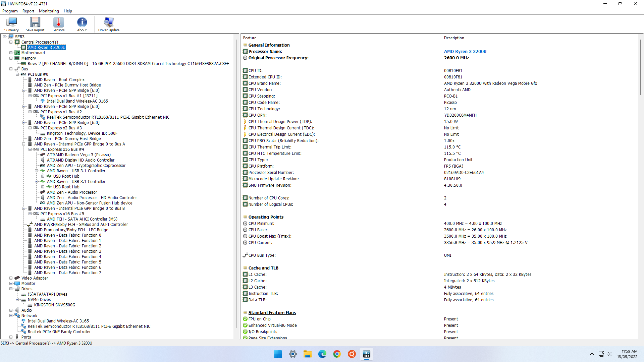Viewport: 644px width, 362px height.
Task: Open the Help menu
Action: coord(68,11)
